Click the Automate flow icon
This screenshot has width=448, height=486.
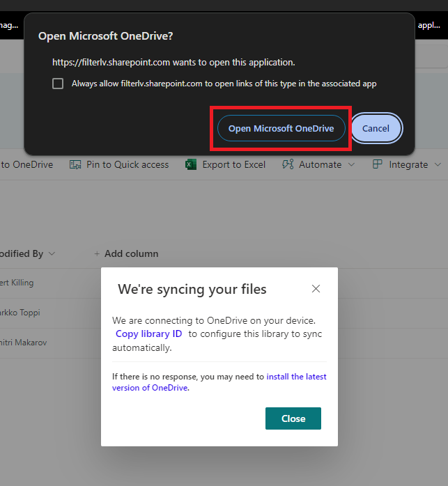coord(288,164)
